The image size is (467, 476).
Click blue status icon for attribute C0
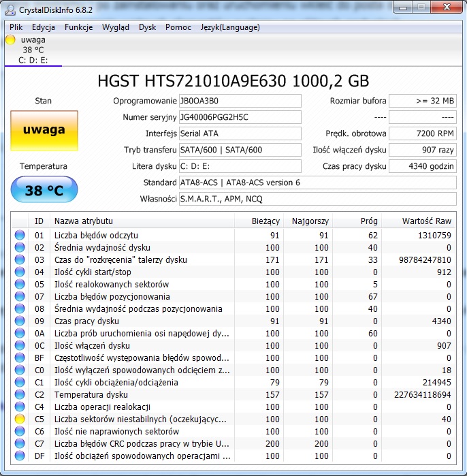point(20,370)
